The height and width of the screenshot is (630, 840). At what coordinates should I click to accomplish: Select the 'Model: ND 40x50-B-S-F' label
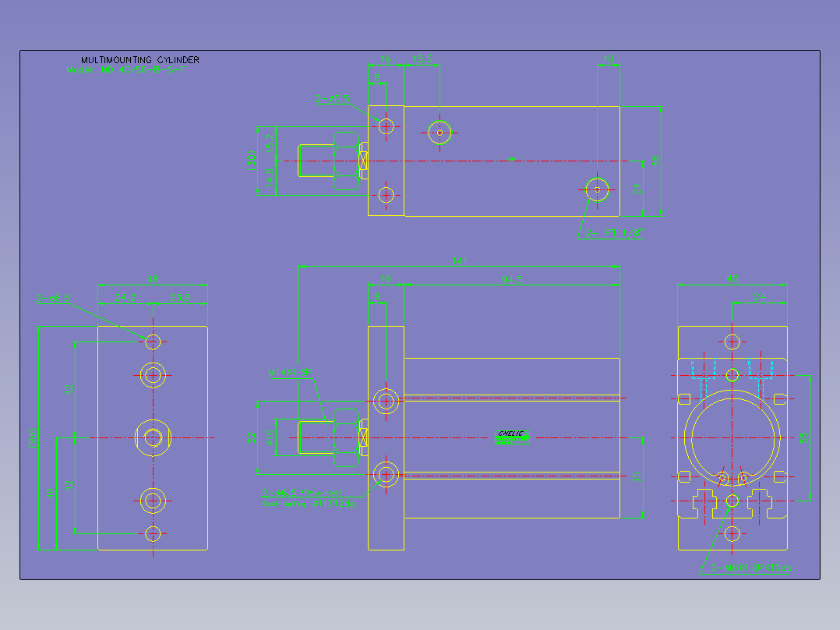coord(126,69)
